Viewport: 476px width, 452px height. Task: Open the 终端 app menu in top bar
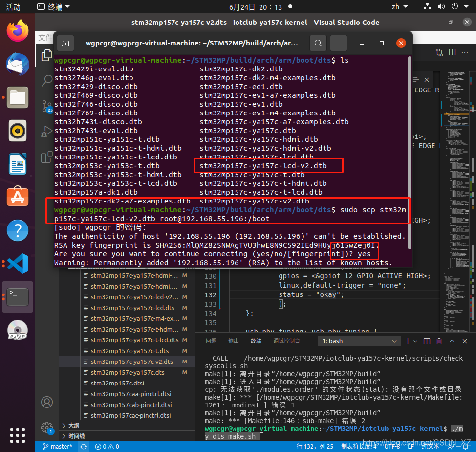pos(53,7)
